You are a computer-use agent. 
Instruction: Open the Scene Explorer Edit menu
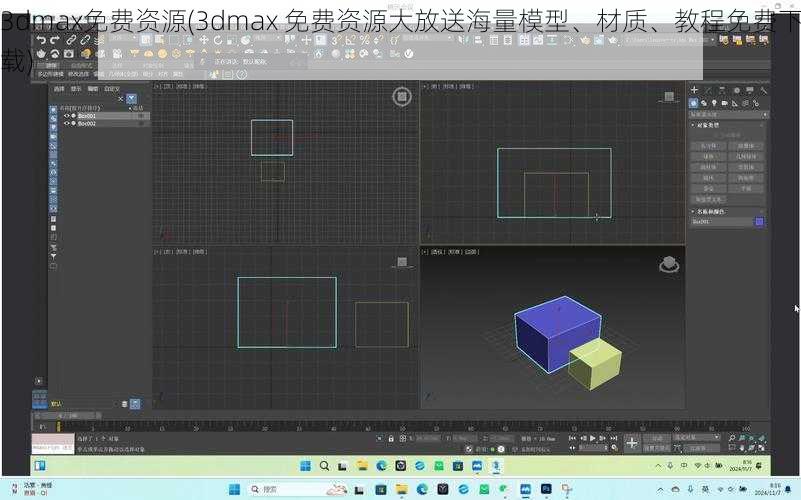[92, 89]
